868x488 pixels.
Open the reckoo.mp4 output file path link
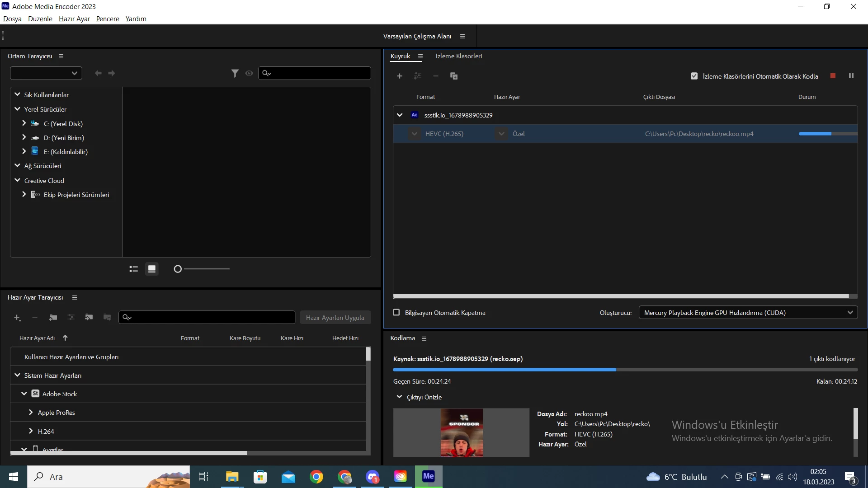pyautogui.click(x=699, y=134)
